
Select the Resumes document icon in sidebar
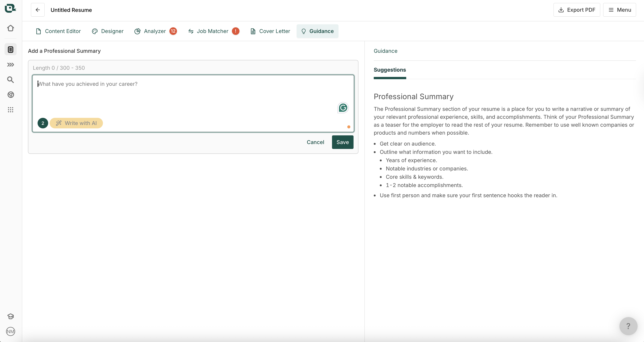(x=11, y=49)
